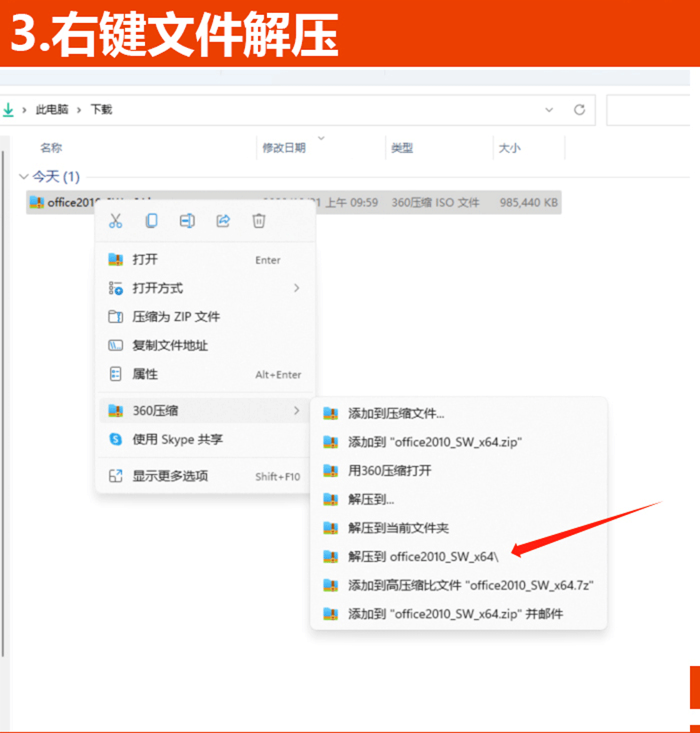Select 添加到高压缩比文件 "office2010_SW_x64.7z"
The width and height of the screenshot is (700, 733).
tap(459, 585)
